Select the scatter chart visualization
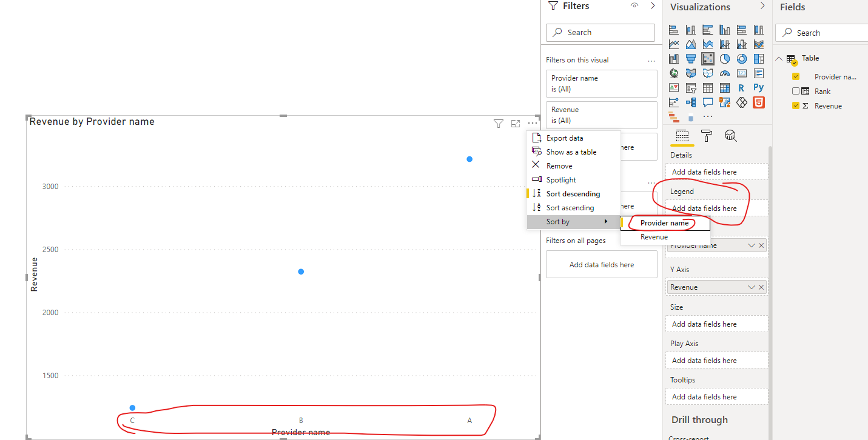868x440 pixels. tap(708, 59)
